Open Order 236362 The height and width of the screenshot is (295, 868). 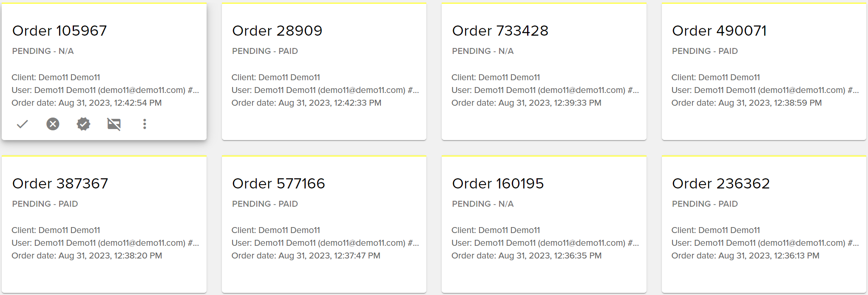coord(721,183)
